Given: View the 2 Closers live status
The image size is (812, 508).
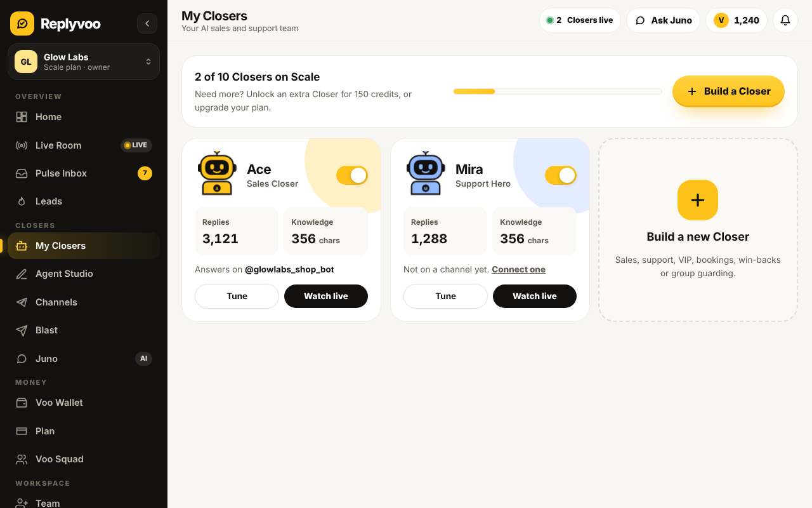Looking at the screenshot, I should click(580, 20).
